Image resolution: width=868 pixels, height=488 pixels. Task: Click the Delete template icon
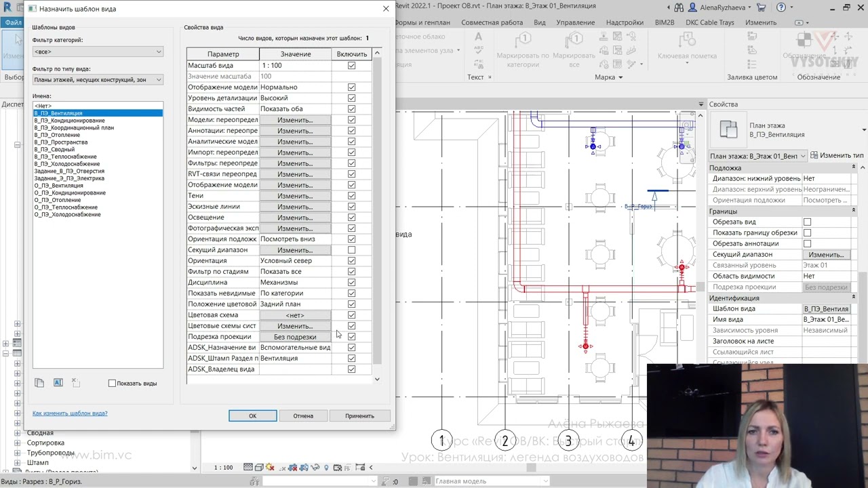point(75,383)
